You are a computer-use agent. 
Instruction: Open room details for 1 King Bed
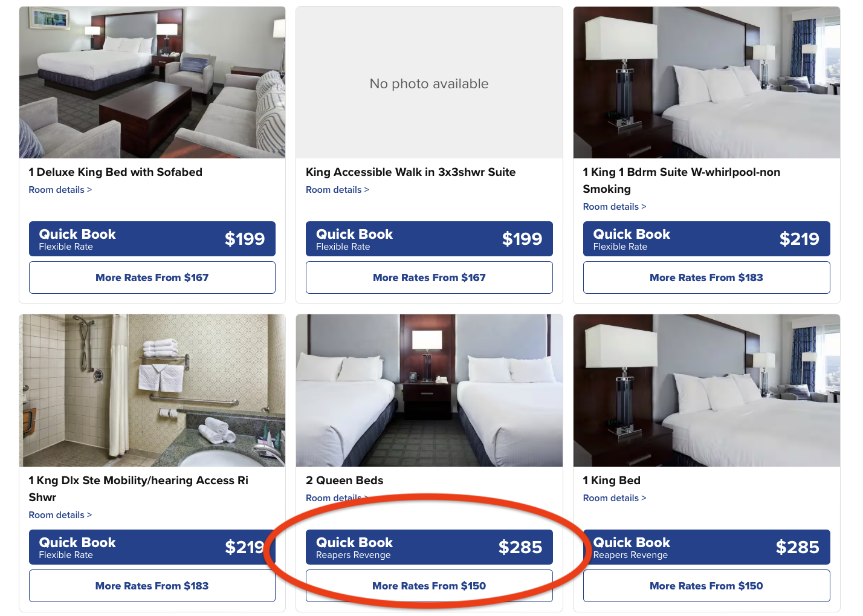click(614, 498)
